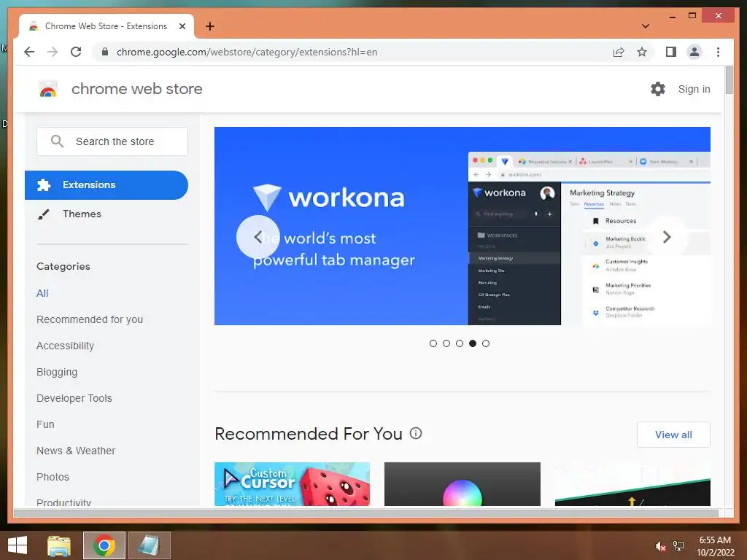The image size is (747, 560).
Task: Open the workona promo banner
Action: (x=462, y=226)
